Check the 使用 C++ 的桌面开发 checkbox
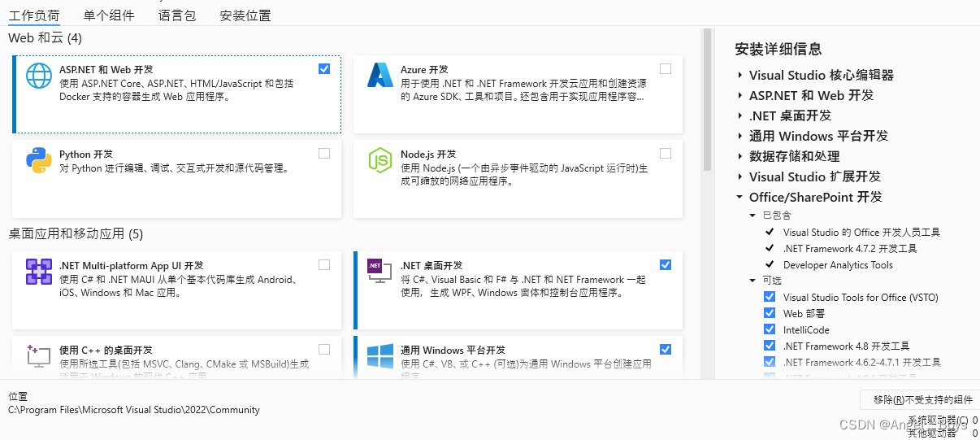The height and width of the screenshot is (440, 980). (324, 349)
